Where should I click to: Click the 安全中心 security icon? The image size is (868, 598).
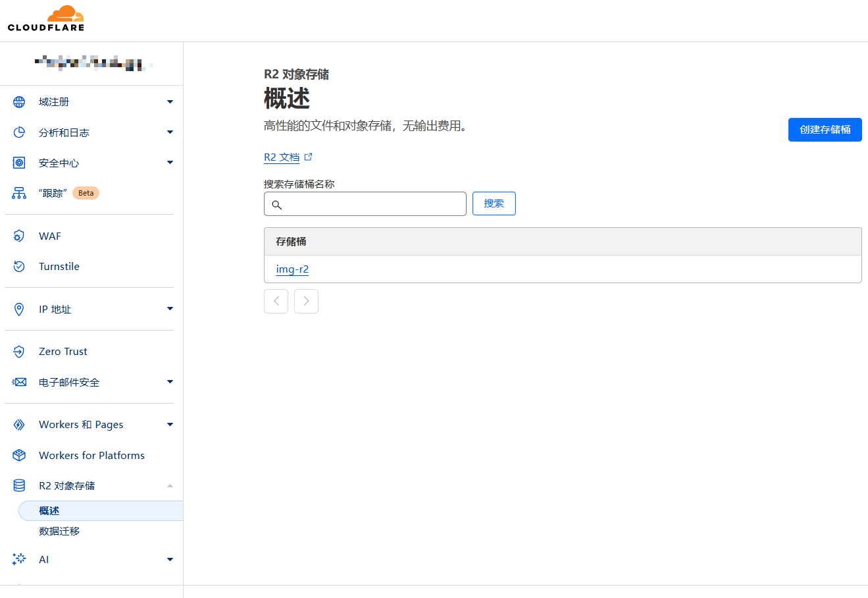coord(19,163)
